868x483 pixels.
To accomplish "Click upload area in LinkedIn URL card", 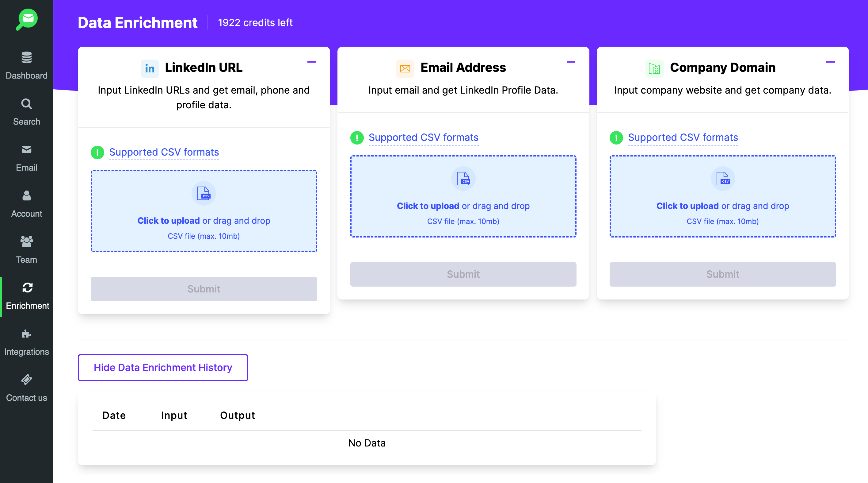I will click(x=204, y=211).
